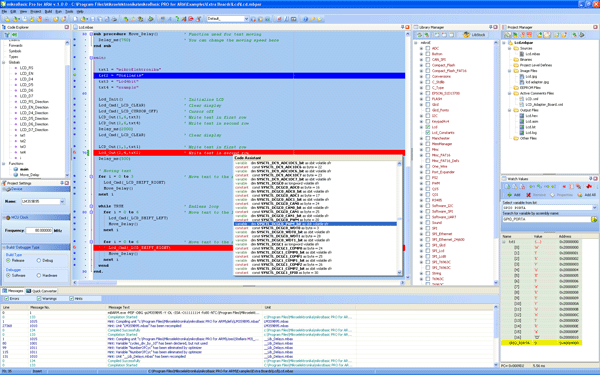Select the Debug build type radio button
600x375 pixels.
point(39,261)
